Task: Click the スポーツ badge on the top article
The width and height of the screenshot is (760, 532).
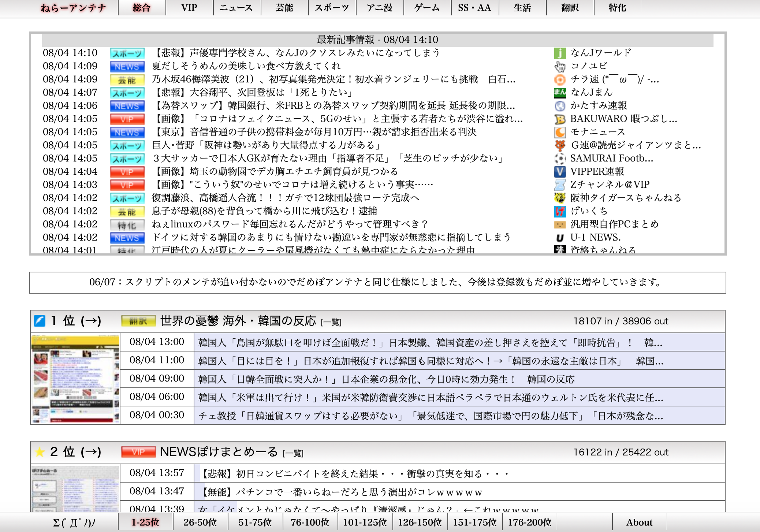Action: point(127,53)
